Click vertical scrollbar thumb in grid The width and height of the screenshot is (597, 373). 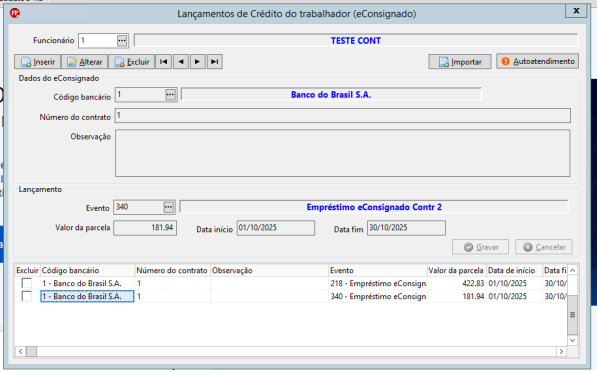click(572, 314)
